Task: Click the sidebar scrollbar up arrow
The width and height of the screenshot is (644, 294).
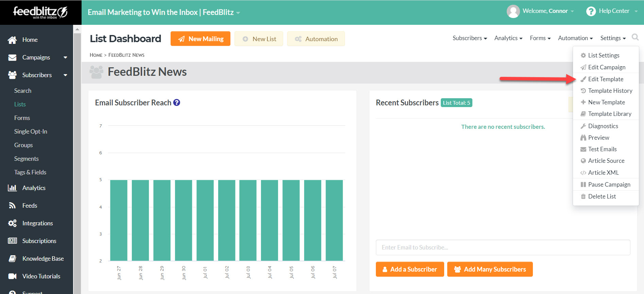Action: tap(77, 29)
